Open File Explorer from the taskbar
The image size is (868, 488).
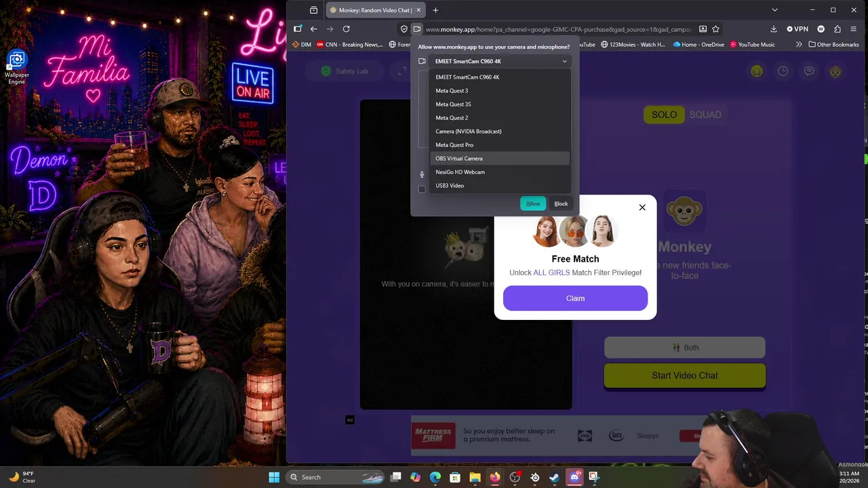coord(475,477)
